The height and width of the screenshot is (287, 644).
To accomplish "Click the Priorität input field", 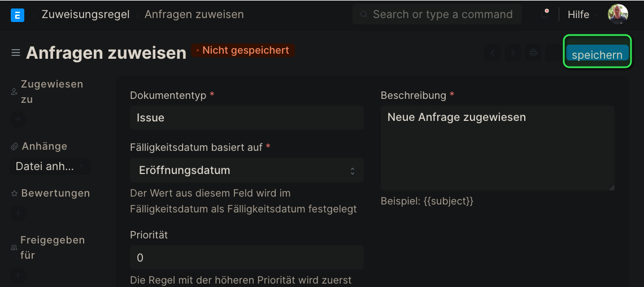I will (246, 258).
